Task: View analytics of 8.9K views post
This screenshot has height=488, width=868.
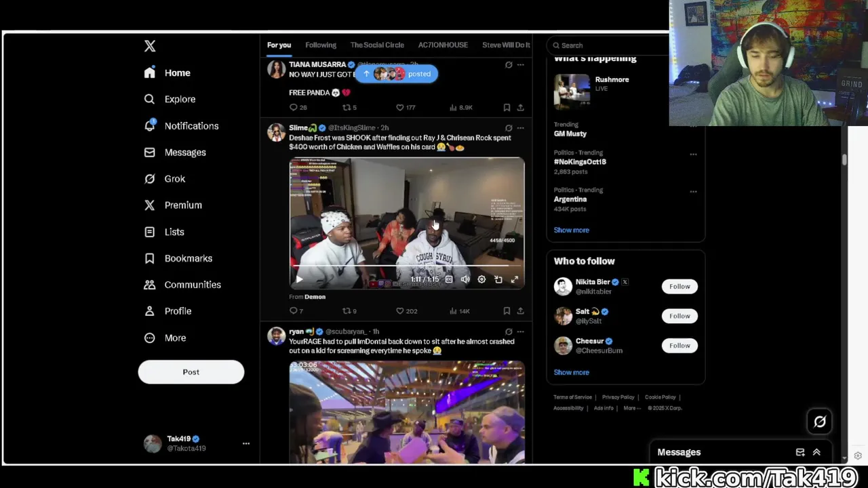Action: coord(461,107)
